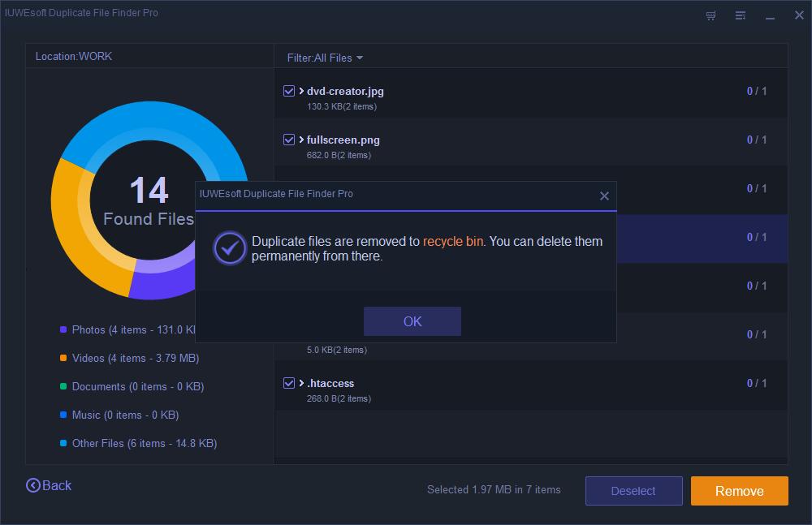812x525 pixels.
Task: Click the purple Photos legend dot
Action: (x=63, y=330)
